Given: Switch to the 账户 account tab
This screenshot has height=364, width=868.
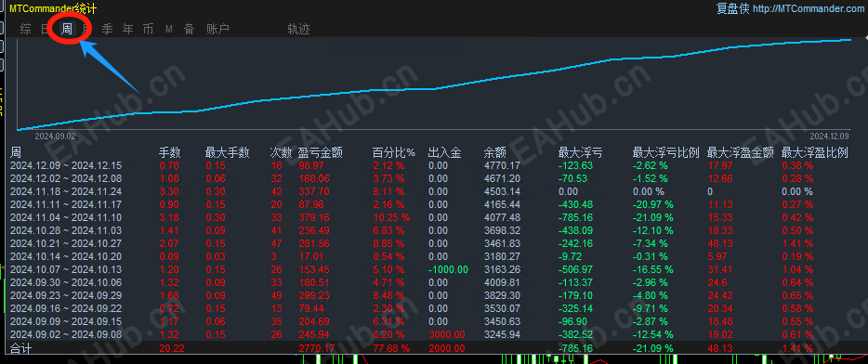Looking at the screenshot, I should [x=217, y=30].
